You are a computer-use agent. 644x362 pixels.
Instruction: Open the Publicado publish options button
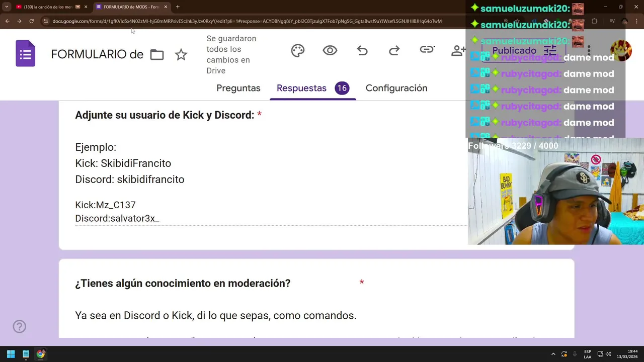pos(524,51)
